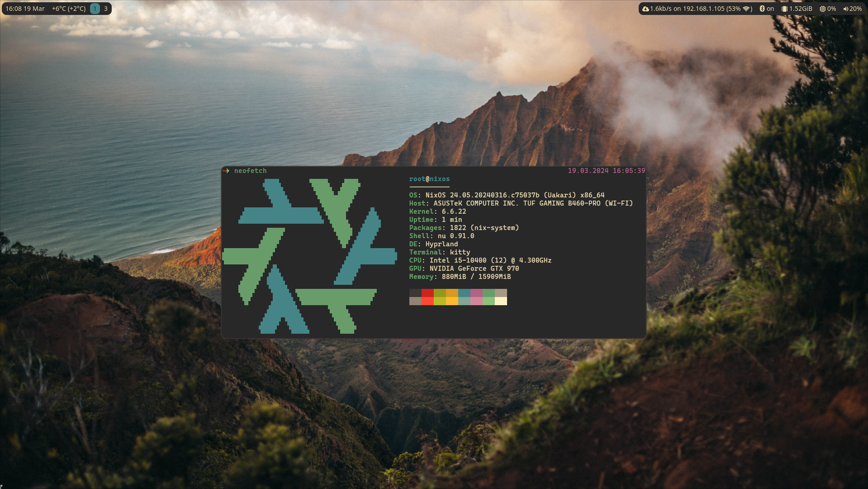This screenshot has width=868, height=489.
Task: Click the 16:08 19 Mar clock
Action: pyautogui.click(x=25, y=9)
